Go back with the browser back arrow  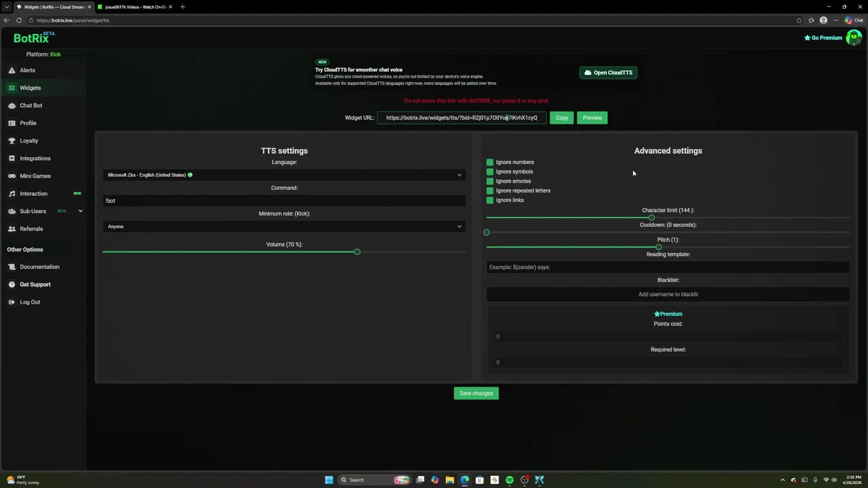tap(7, 20)
